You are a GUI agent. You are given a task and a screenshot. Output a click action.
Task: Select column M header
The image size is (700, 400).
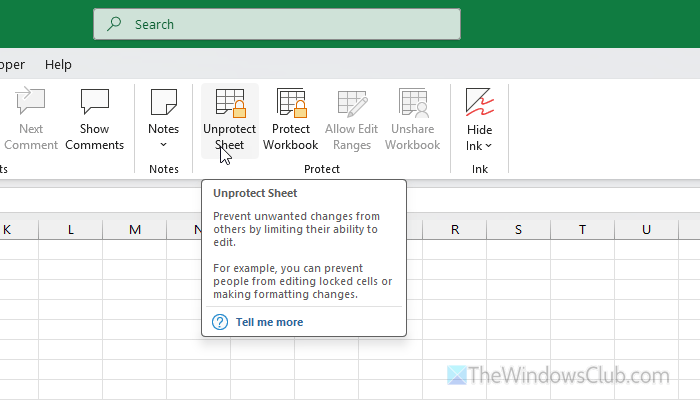pos(135,230)
